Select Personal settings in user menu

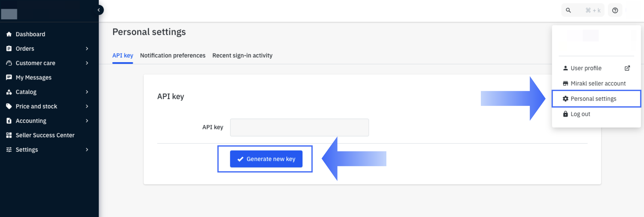[593, 99]
